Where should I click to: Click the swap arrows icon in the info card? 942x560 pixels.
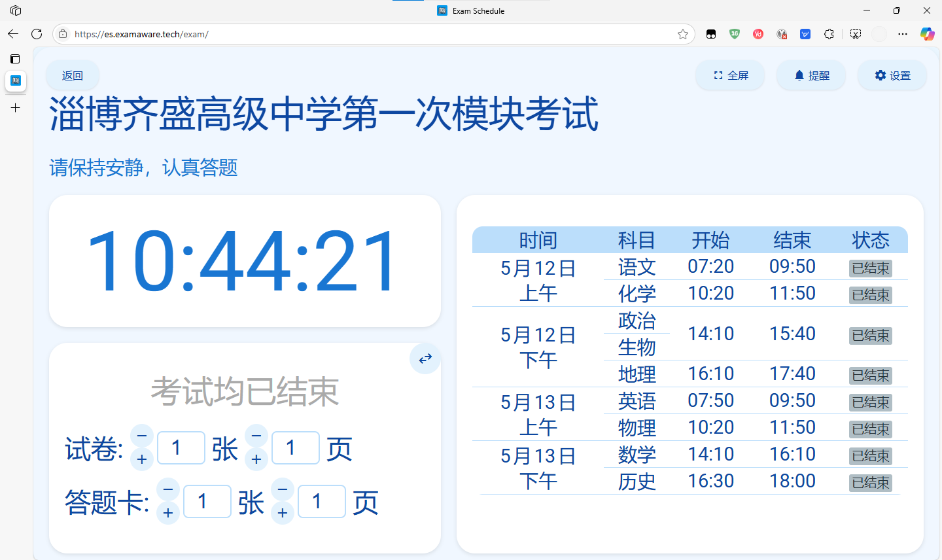click(425, 359)
